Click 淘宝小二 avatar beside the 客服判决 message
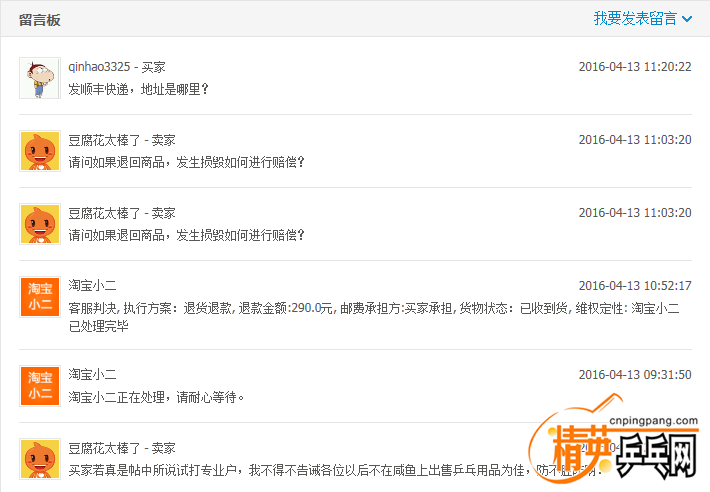The width and height of the screenshot is (710, 492). (x=40, y=297)
